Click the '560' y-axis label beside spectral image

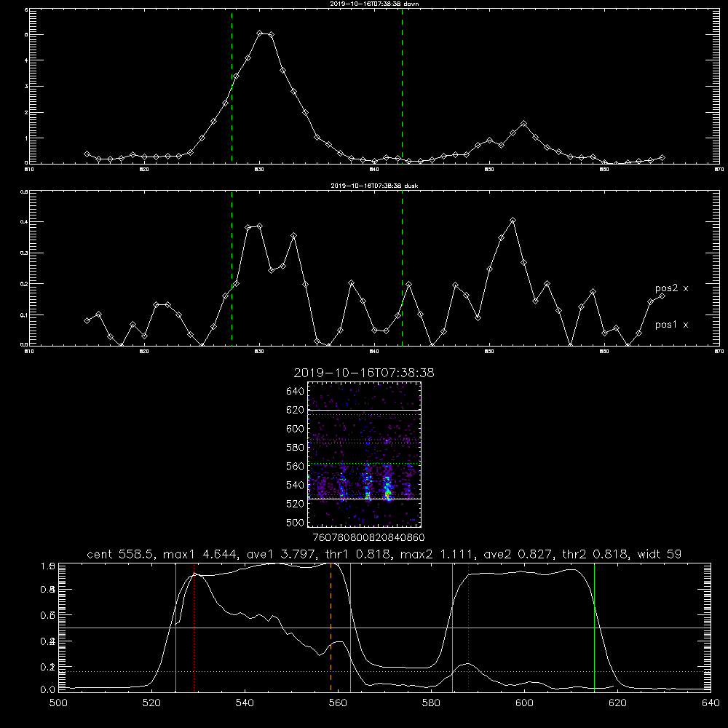click(296, 466)
